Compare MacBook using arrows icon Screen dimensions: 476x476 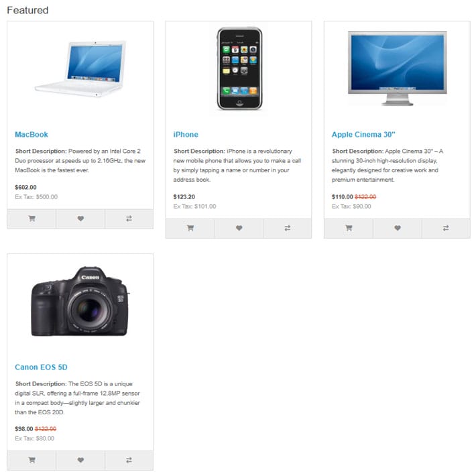pyautogui.click(x=129, y=219)
